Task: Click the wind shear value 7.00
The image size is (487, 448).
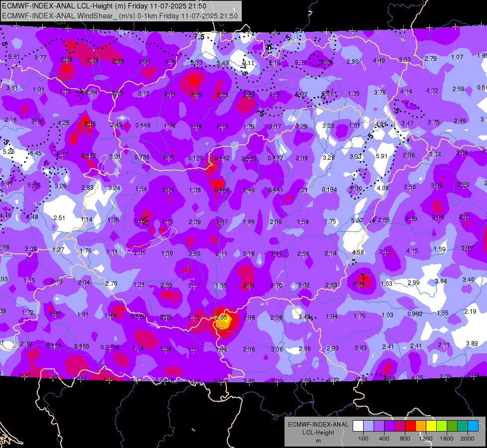Action: [356, 188]
